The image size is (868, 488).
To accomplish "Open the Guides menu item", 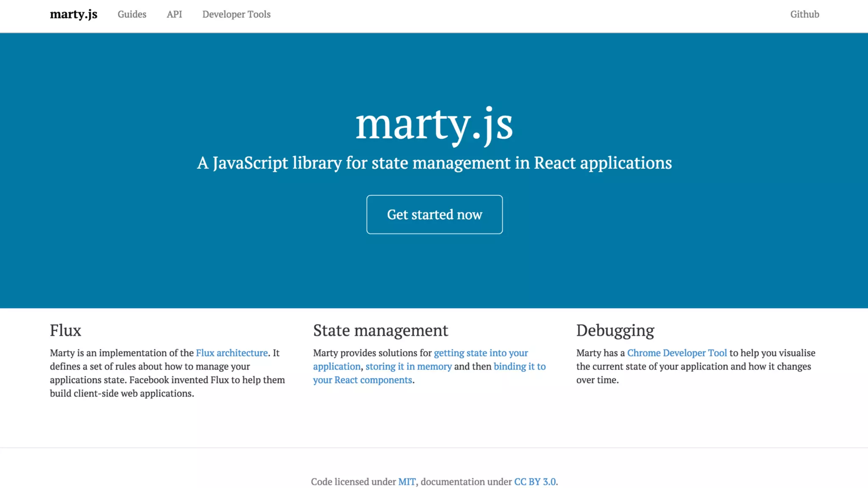I will pos(132,14).
